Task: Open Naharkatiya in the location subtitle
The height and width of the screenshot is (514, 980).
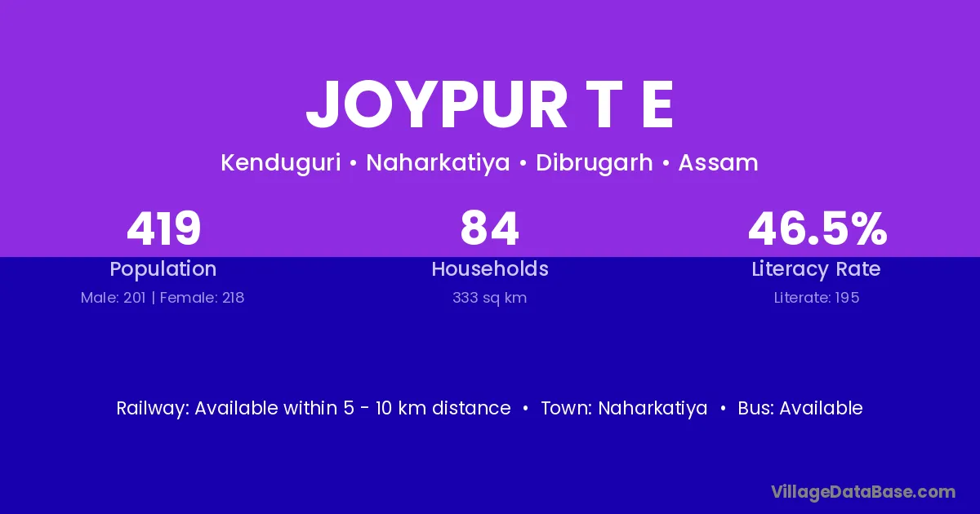Action: pos(438,163)
